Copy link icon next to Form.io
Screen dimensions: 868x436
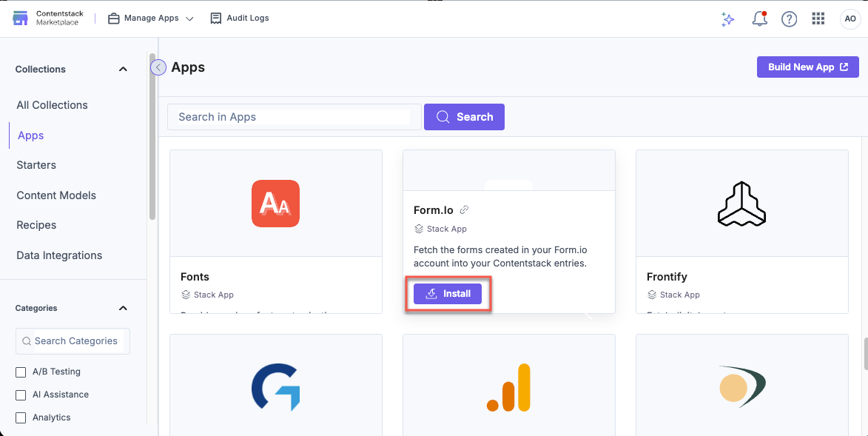465,210
